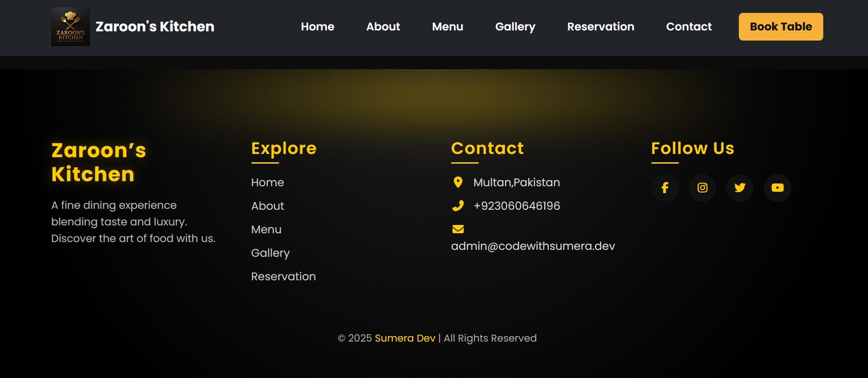Open Menu in the top navbar
Screen dimensions: 868x378
tap(448, 27)
